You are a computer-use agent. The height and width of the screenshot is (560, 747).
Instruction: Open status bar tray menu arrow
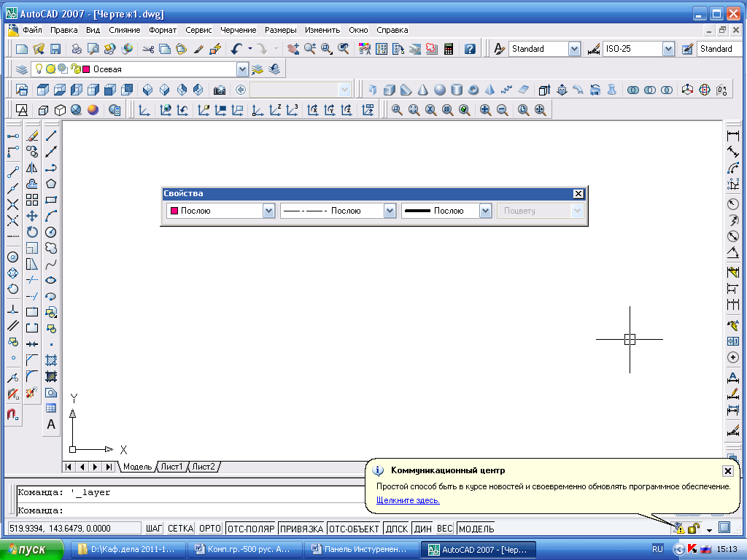point(709,529)
